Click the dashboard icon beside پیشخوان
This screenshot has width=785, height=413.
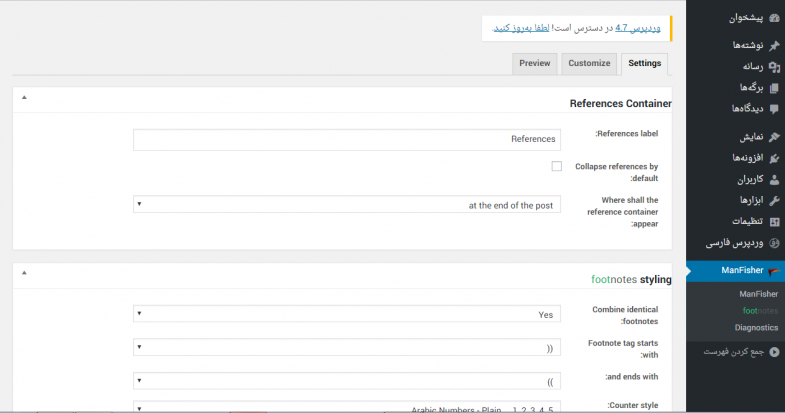pos(774,19)
